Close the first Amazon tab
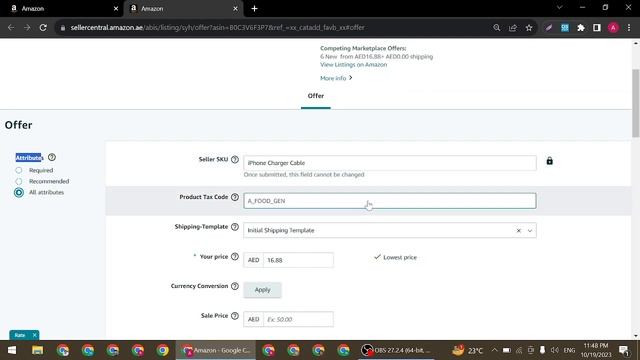This screenshot has width=640, height=360. [116, 9]
